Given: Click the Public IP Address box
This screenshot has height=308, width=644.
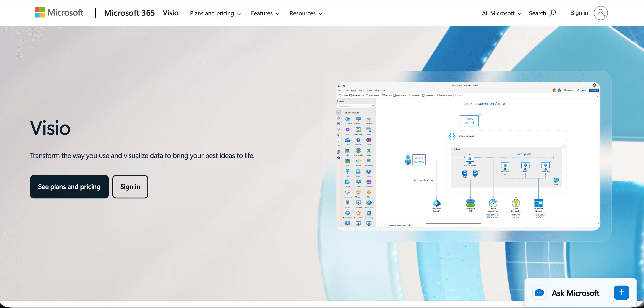Looking at the screenshot, I should point(419,160).
